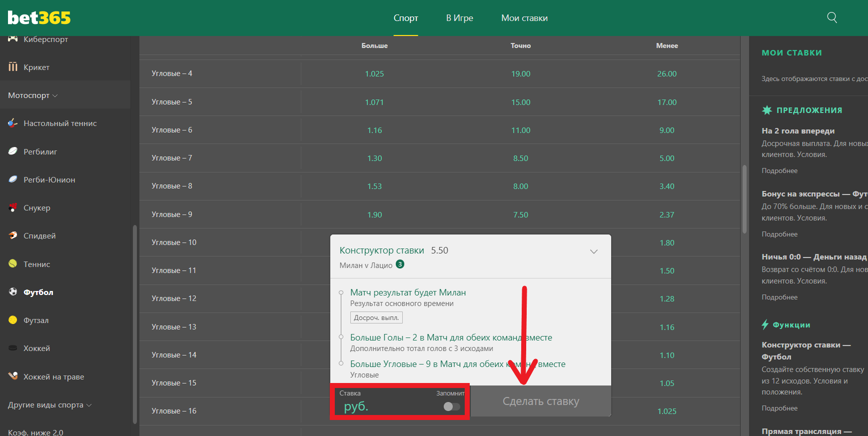The width and height of the screenshot is (868, 436).
Task: Select Футбол in sidebar
Action: 38,292
